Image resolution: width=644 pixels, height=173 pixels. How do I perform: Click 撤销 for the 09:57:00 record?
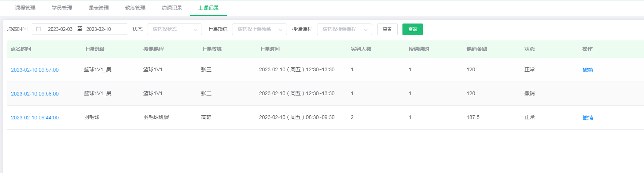click(x=588, y=70)
